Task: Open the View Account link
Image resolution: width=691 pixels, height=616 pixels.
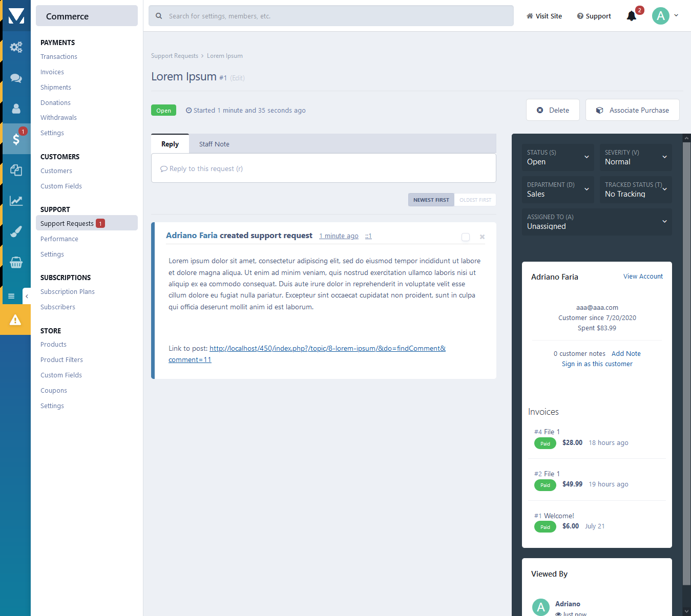Action: [x=642, y=277]
